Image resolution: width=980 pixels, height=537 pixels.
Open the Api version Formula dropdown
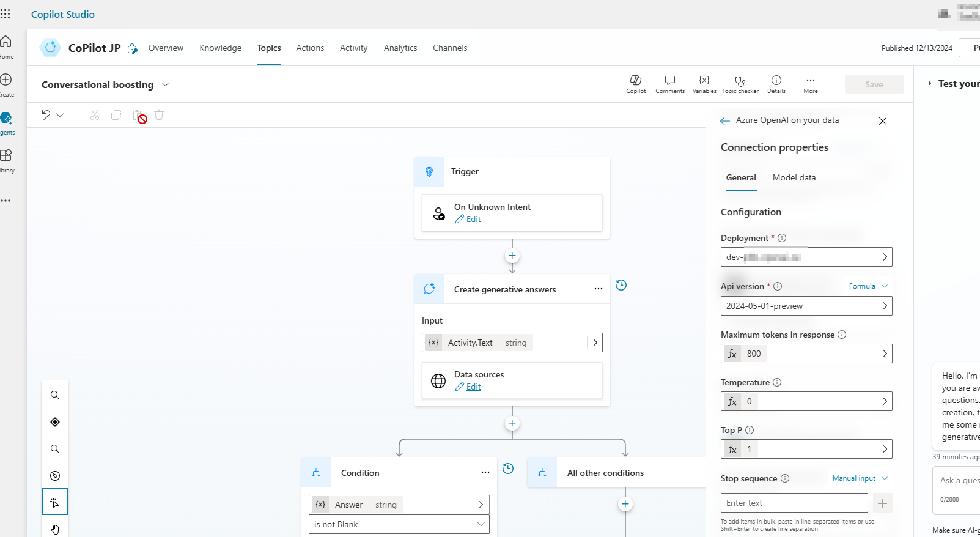pos(868,286)
